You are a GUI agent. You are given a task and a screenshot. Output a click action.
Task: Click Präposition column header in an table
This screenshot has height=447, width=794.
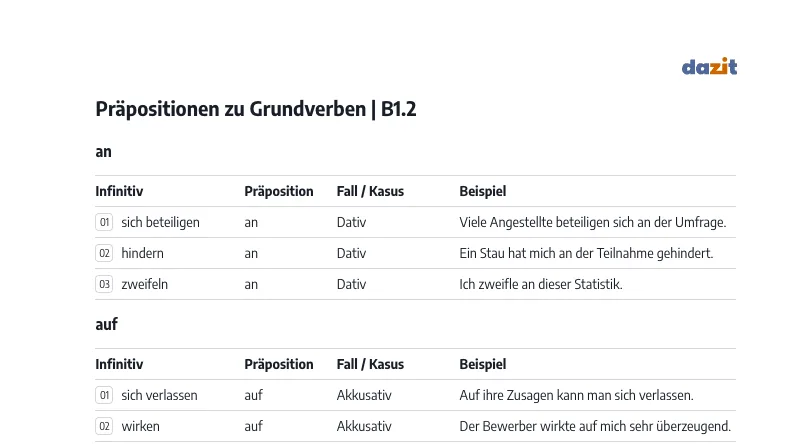click(279, 191)
